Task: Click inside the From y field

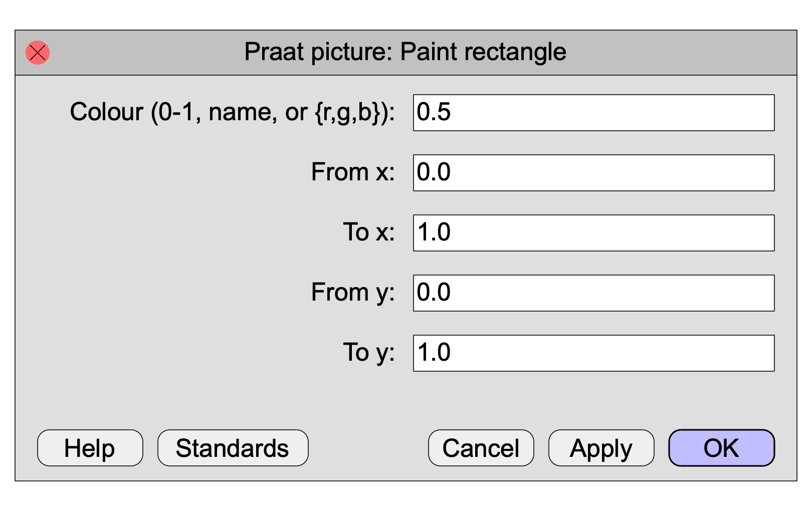Action: click(593, 293)
